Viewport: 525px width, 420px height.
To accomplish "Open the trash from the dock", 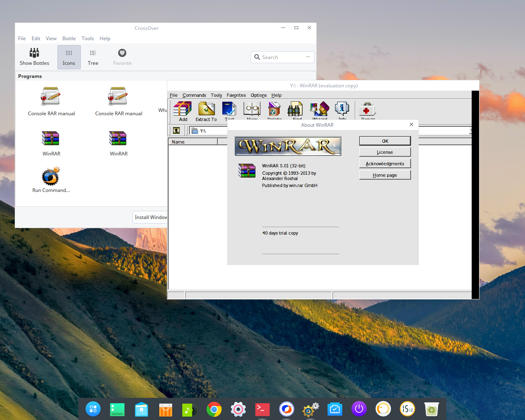I will tap(431, 409).
